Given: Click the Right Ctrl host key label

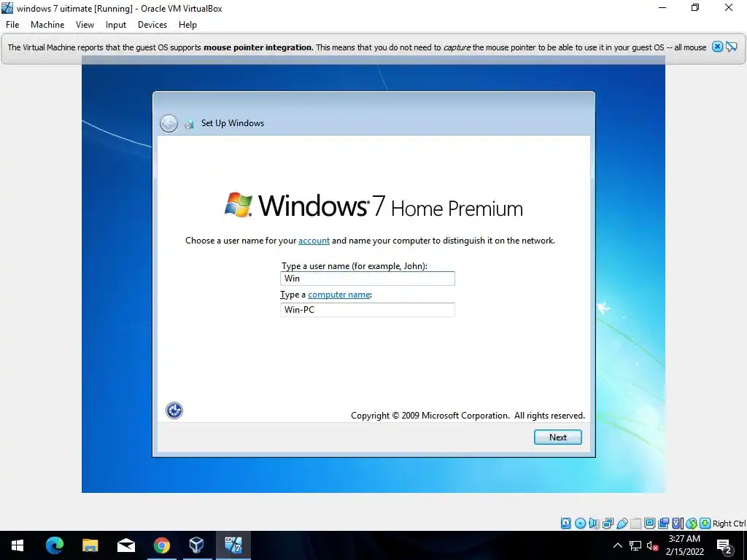Looking at the screenshot, I should (729, 524).
